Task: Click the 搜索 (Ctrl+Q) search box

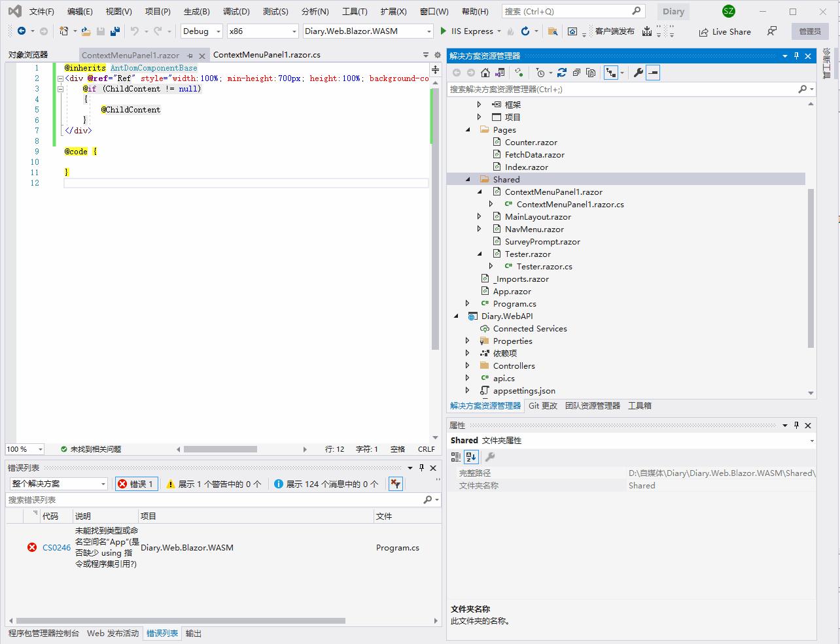Action: [573, 11]
